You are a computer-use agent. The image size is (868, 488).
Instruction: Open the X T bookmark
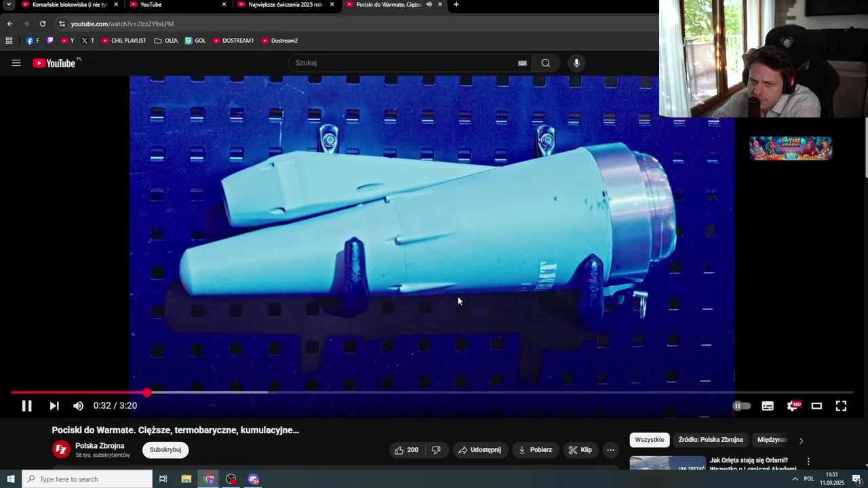[x=87, y=41]
